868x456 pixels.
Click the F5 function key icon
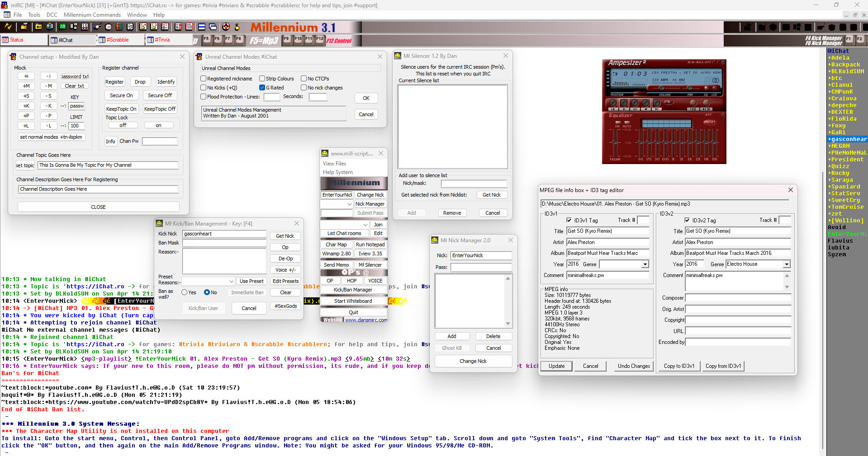[x=206, y=39]
